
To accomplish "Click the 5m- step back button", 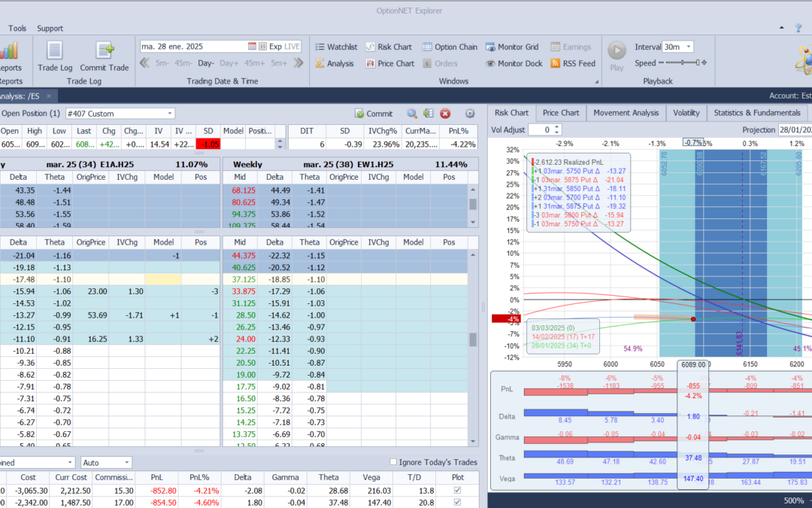I will tap(162, 63).
